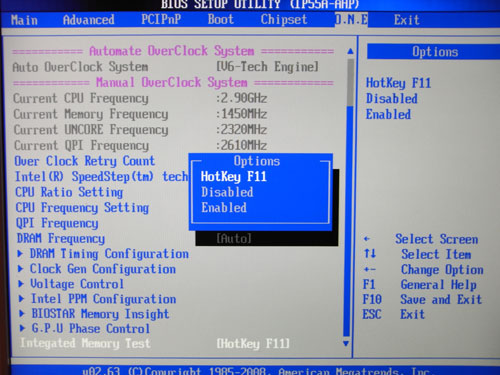
Task: Click Enabled in the right help panel
Action: [388, 114]
